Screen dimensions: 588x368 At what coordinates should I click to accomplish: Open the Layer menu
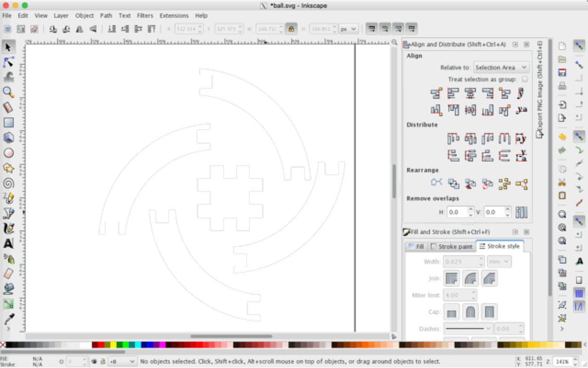pyautogui.click(x=61, y=16)
